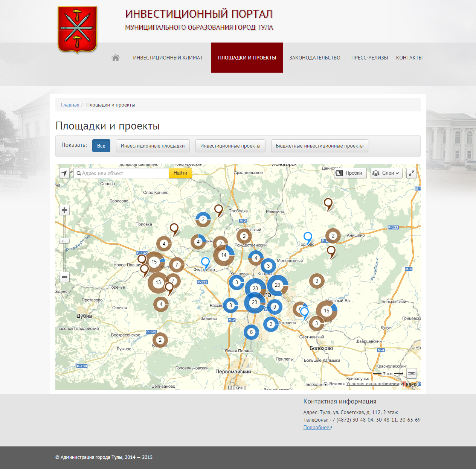Screen dimensions: 476x469
Task: Focus the Адрес или объект search field
Action: [121, 173]
